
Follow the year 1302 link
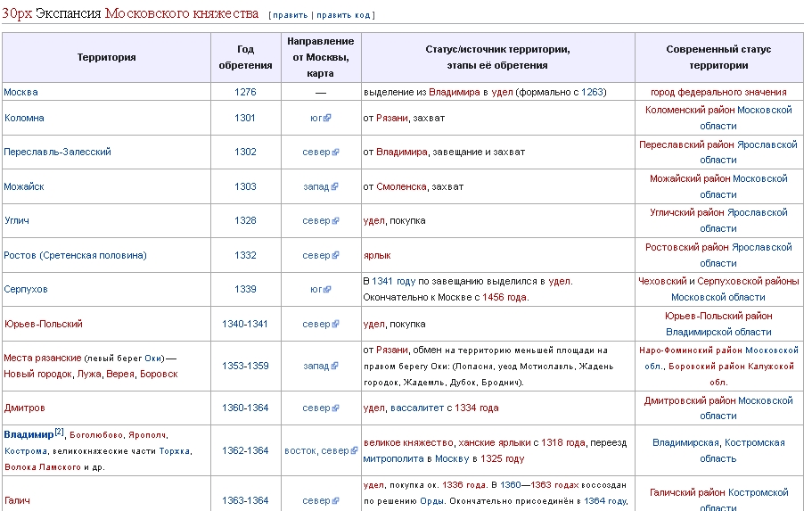[245, 152]
